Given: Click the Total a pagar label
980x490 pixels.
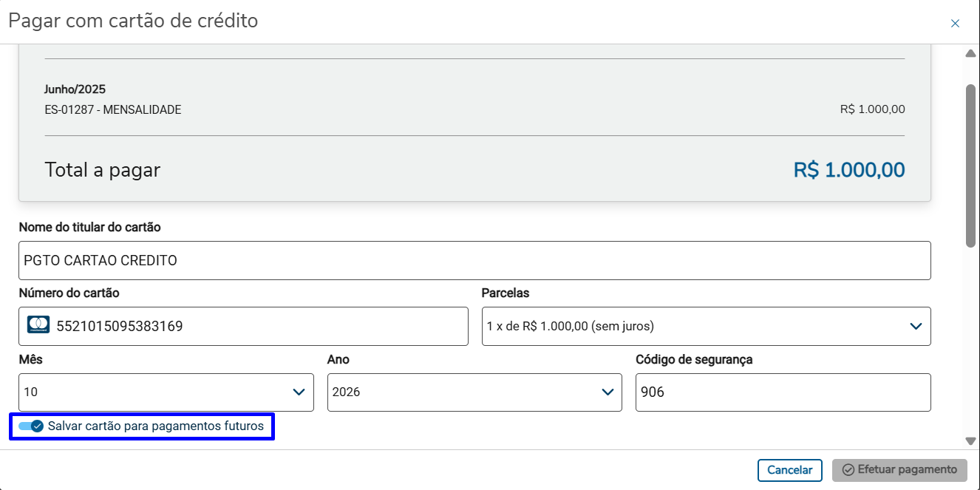Looking at the screenshot, I should coord(103,170).
